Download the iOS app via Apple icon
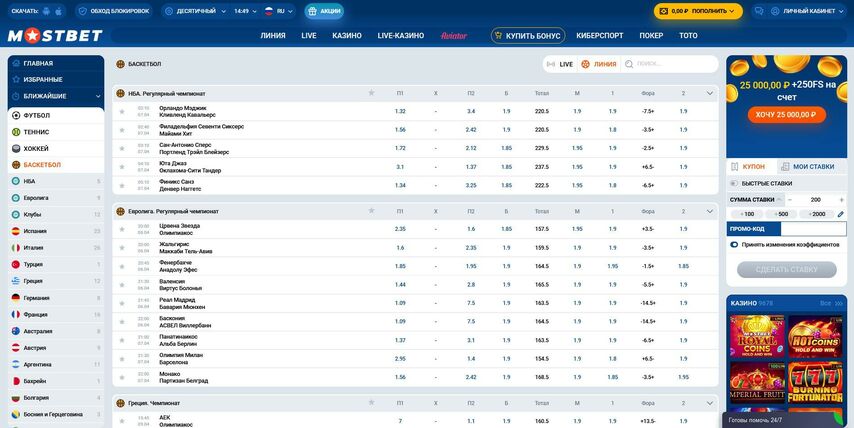 [58, 11]
